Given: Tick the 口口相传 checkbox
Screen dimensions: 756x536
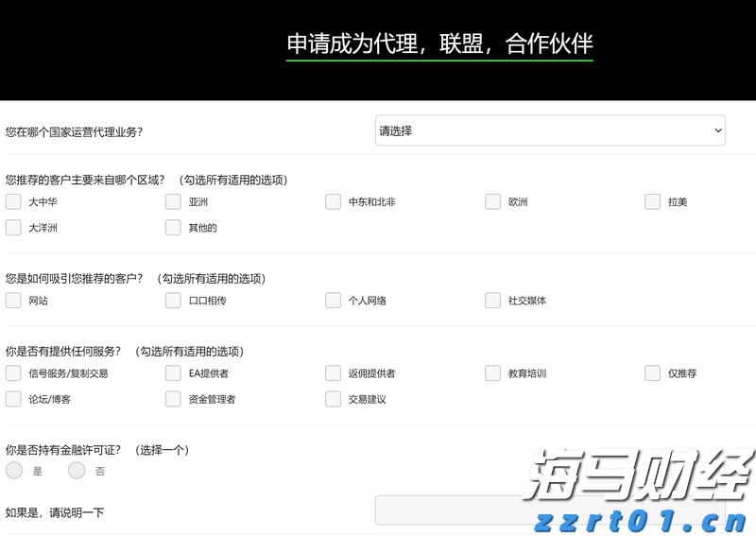Looking at the screenshot, I should (173, 300).
